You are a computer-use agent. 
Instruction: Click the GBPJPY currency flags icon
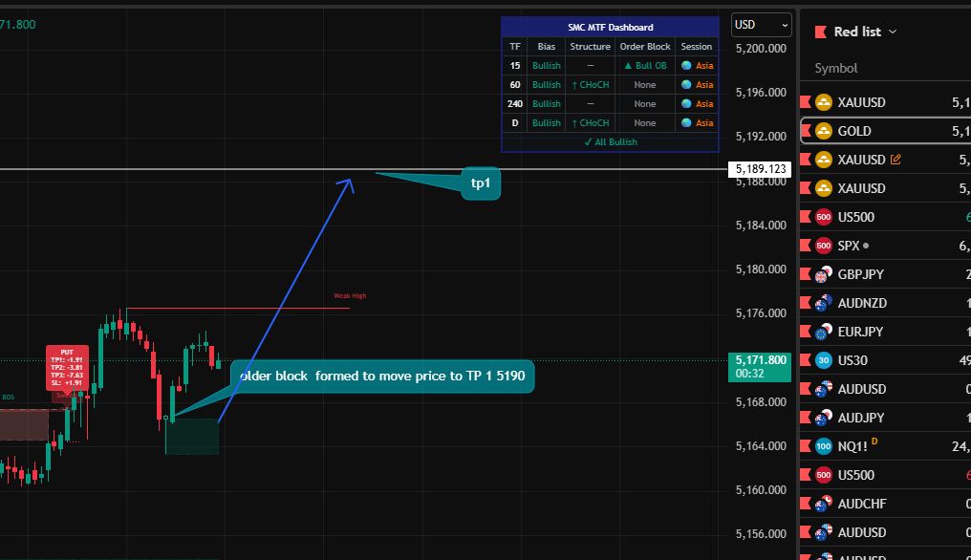coord(823,274)
